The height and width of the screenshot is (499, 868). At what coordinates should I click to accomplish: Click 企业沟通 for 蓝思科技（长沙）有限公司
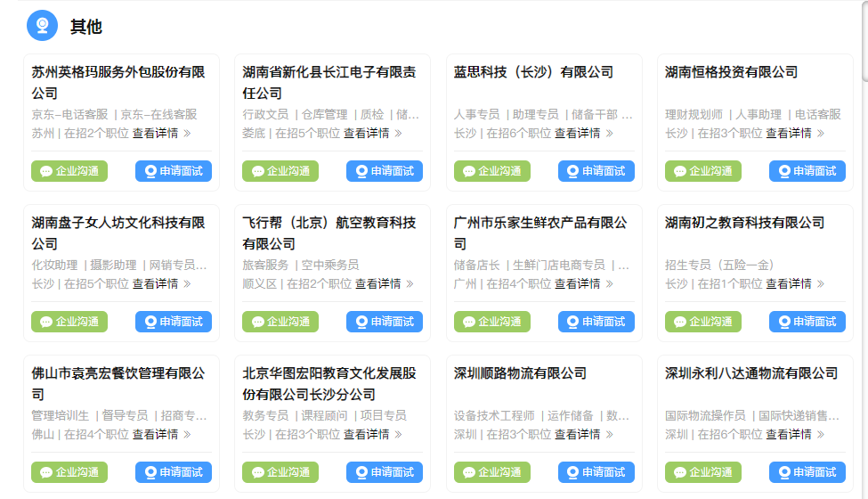click(492, 171)
